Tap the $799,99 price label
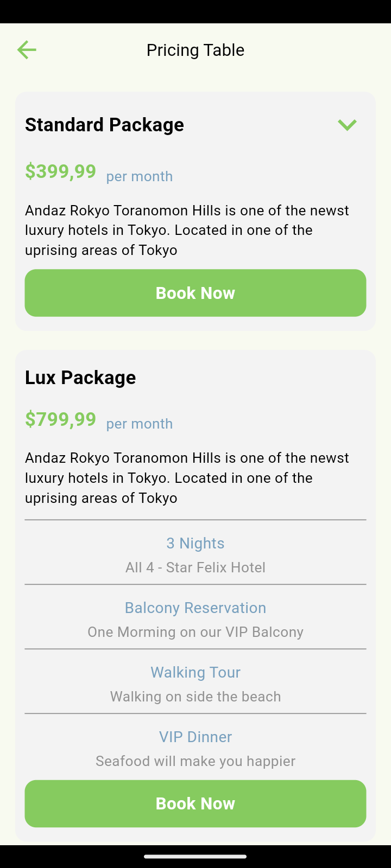Image resolution: width=391 pixels, height=868 pixels. pos(61,419)
